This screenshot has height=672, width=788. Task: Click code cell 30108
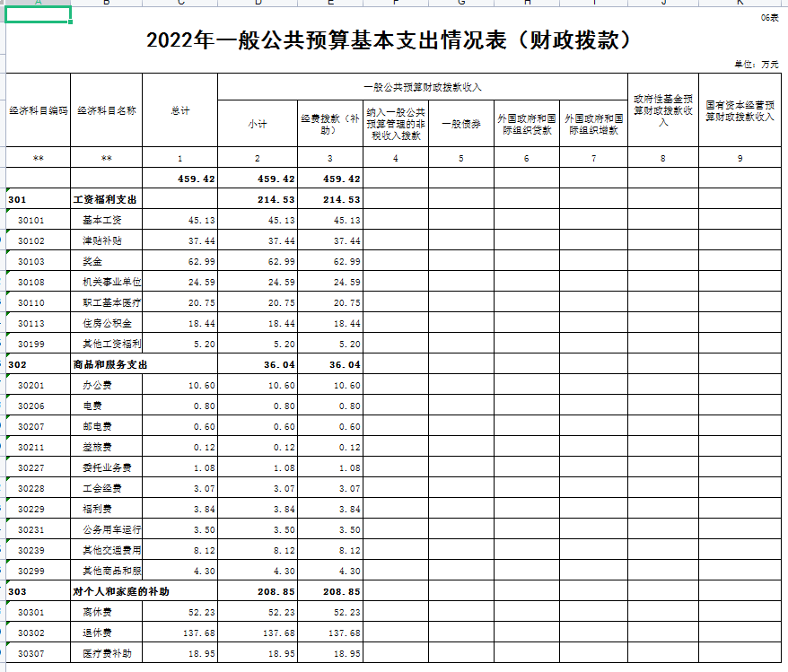39,282
